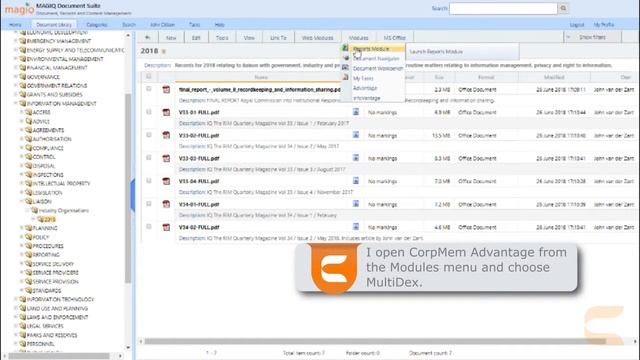Open the Show filters dropdown arrow
Image resolution: width=640 pixels, height=360 pixels.
[568, 37]
